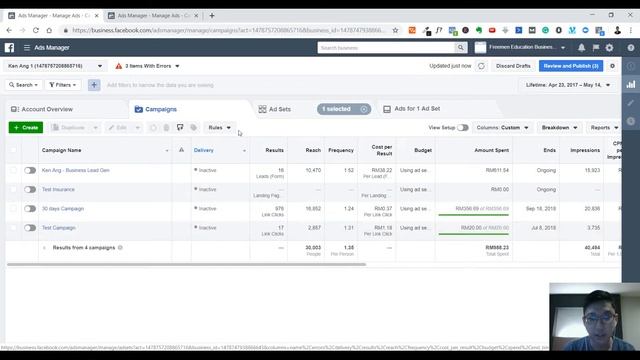Toggle the Test Campaign switch
This screenshot has width=640, height=360.
[x=30, y=228]
